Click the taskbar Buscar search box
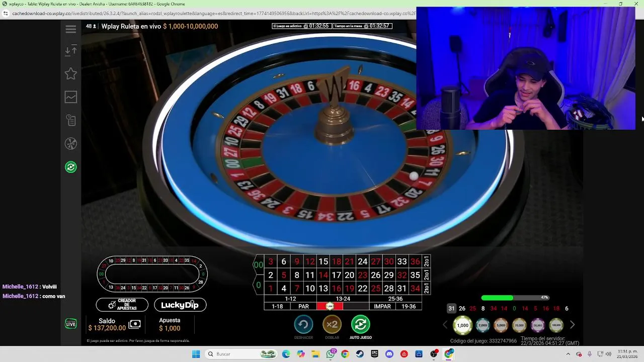The image size is (644, 362). pos(242,354)
